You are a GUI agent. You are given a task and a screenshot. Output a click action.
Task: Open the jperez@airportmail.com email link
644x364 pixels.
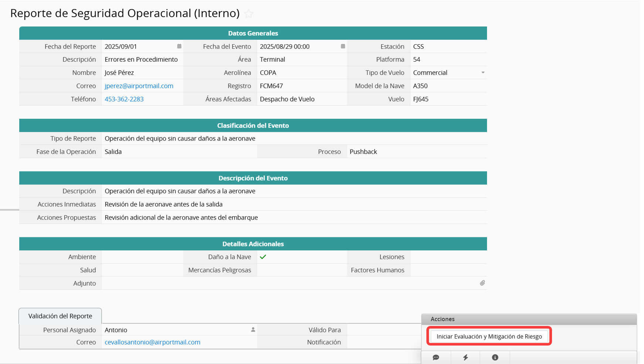click(139, 86)
